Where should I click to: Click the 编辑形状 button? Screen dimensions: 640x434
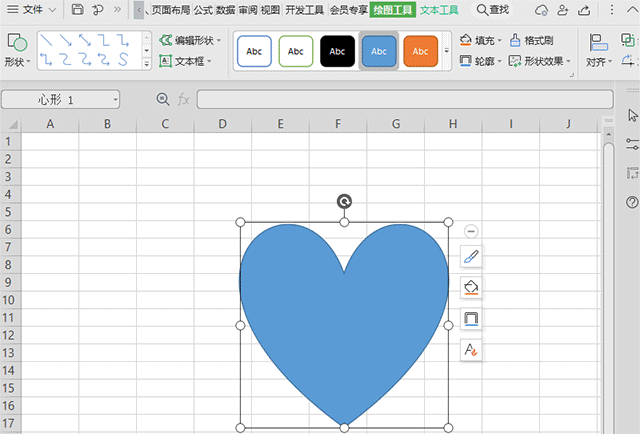(190, 41)
